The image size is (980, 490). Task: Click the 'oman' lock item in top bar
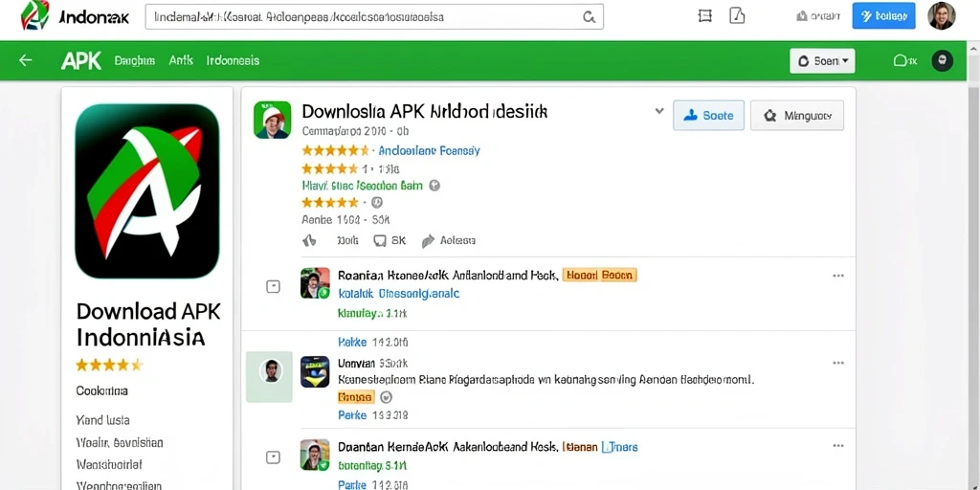pos(818,17)
